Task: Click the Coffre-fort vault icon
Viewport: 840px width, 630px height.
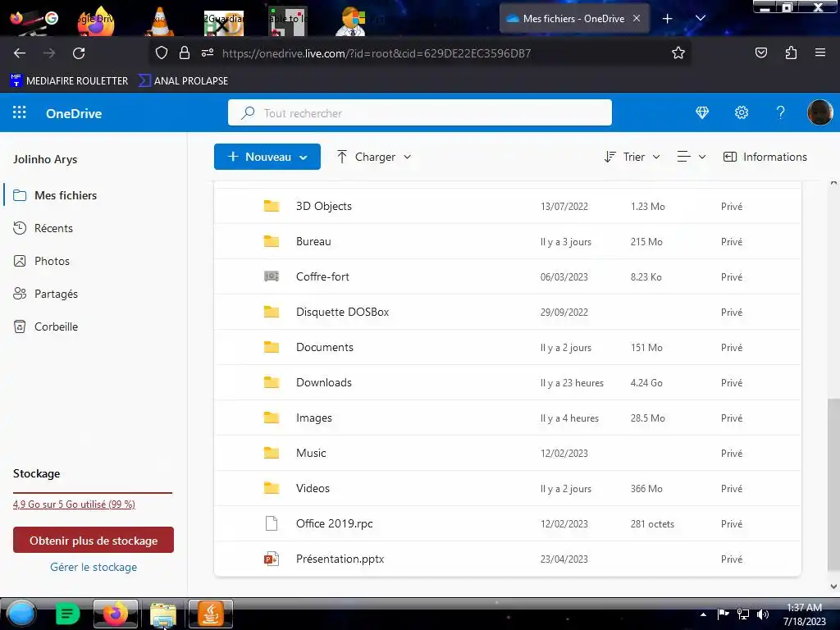Action: 272,276
